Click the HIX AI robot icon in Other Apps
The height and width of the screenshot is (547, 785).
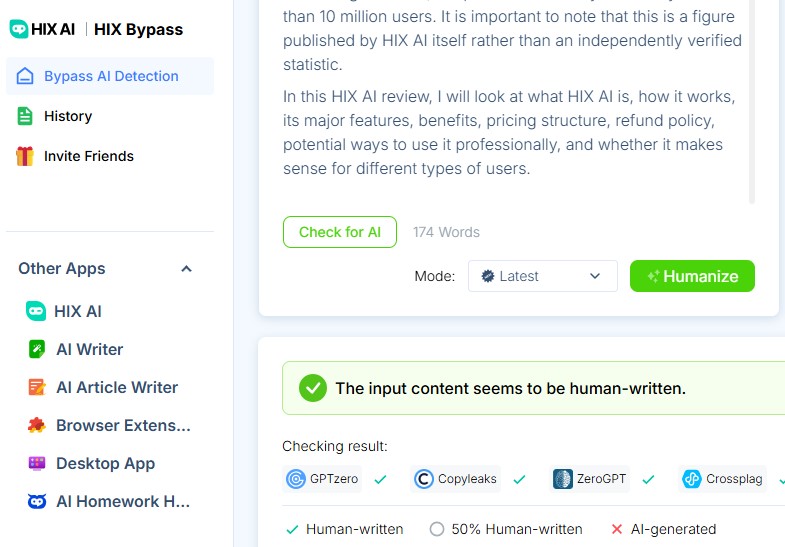coord(36,311)
